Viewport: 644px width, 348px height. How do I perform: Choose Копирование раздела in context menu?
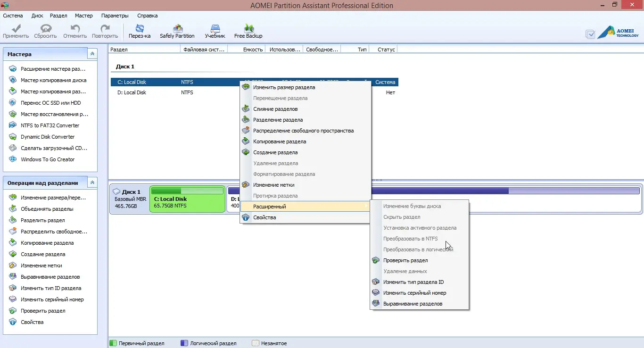pyautogui.click(x=305, y=141)
